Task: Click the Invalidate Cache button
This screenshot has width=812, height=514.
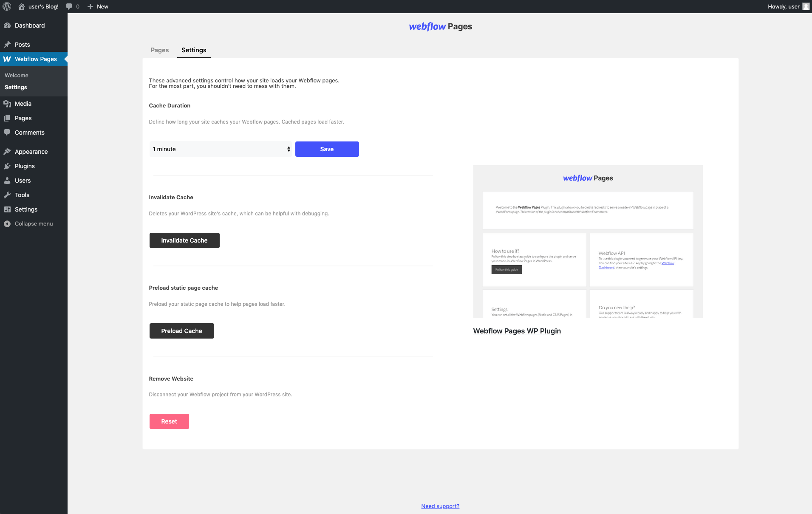Action: [x=184, y=240]
